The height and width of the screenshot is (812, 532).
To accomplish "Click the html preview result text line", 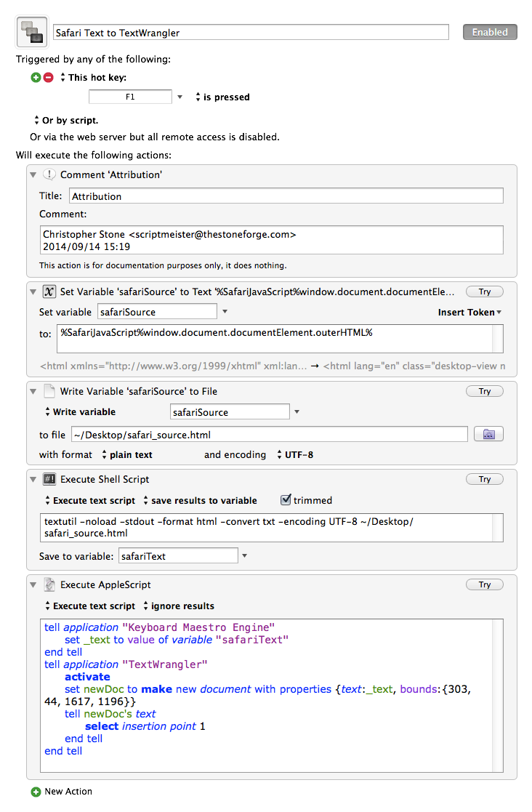I will (273, 366).
